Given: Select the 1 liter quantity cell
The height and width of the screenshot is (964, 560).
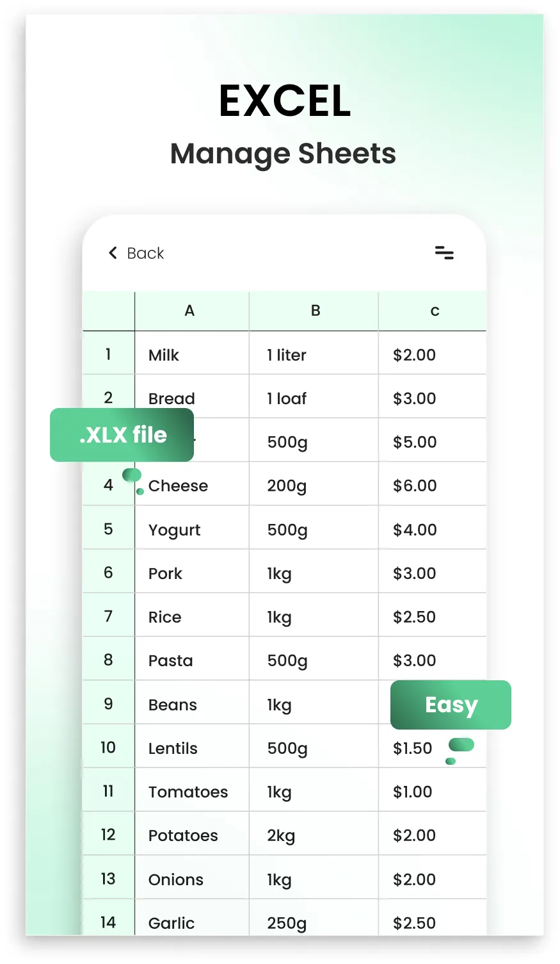Looking at the screenshot, I should coord(314,354).
